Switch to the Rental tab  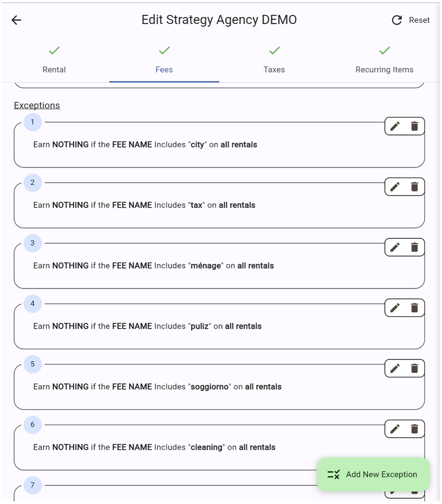[x=54, y=69]
